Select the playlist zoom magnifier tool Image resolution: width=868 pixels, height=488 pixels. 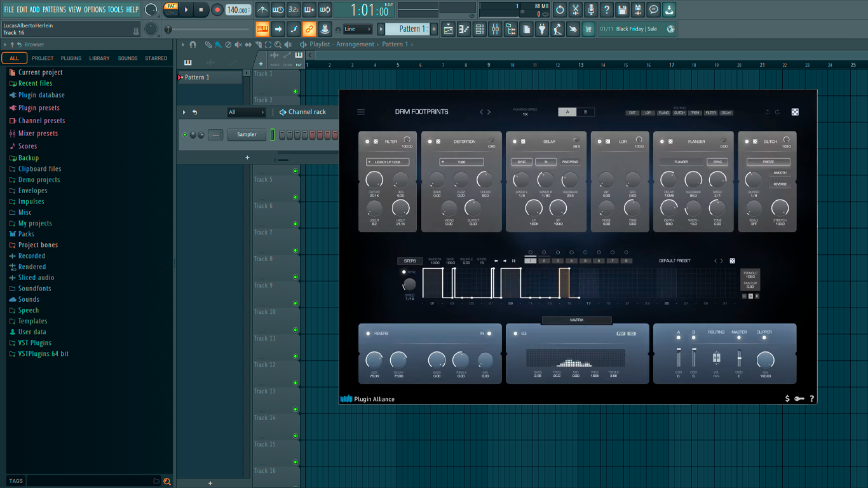click(278, 44)
